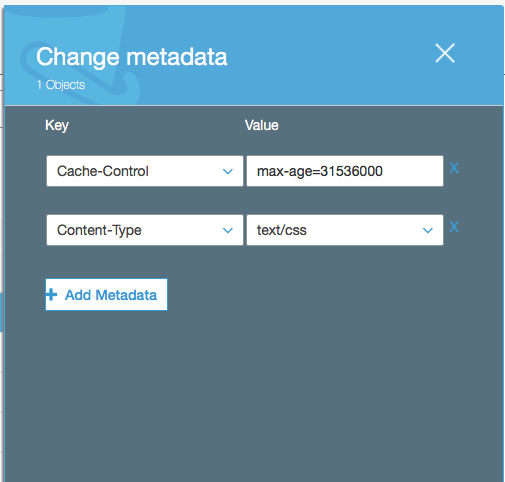Expand the text/css value dropdown
Screen dimensions: 505x482
click(345, 230)
